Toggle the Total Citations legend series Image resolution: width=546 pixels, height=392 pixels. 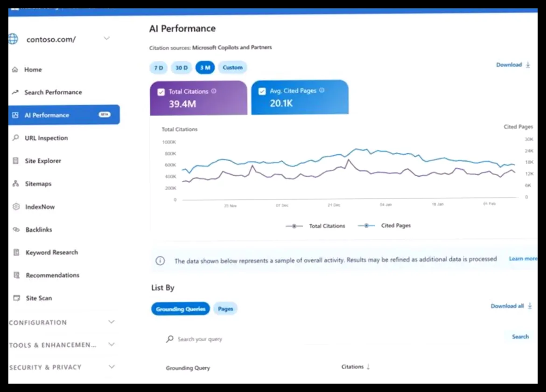[315, 226]
